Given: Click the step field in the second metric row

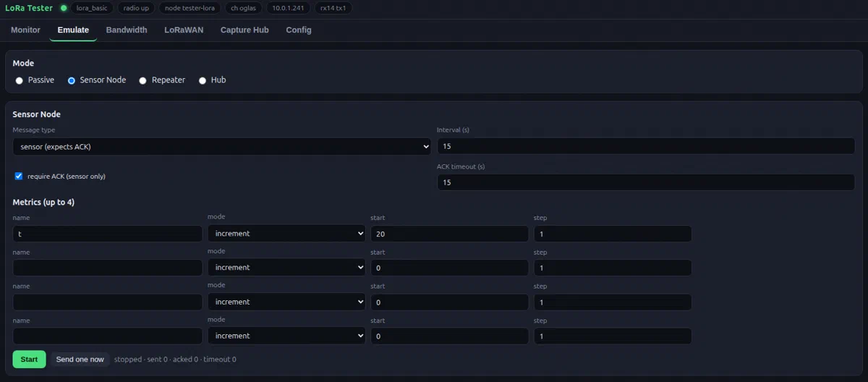Looking at the screenshot, I should click(x=613, y=268).
